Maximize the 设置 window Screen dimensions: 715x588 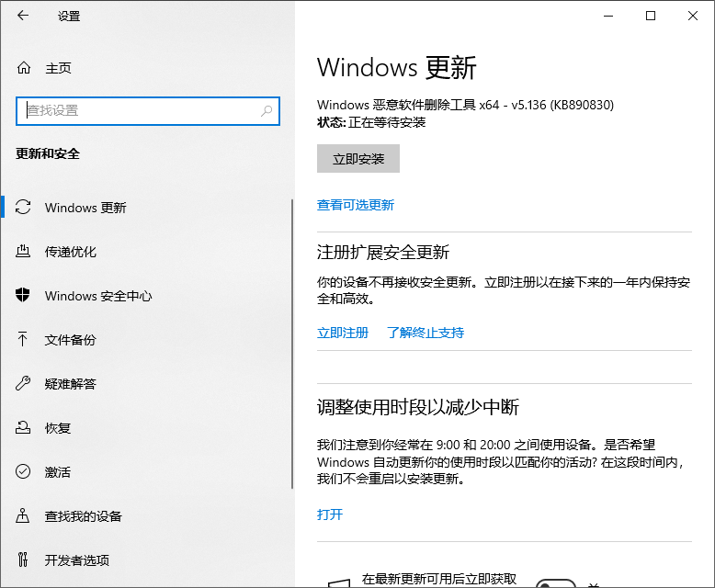(651, 16)
